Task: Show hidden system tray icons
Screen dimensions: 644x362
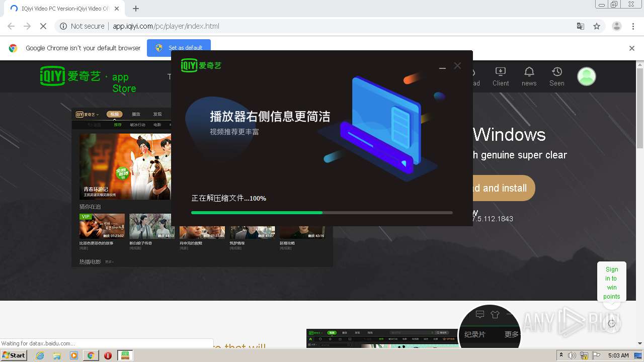Action: click(561, 355)
